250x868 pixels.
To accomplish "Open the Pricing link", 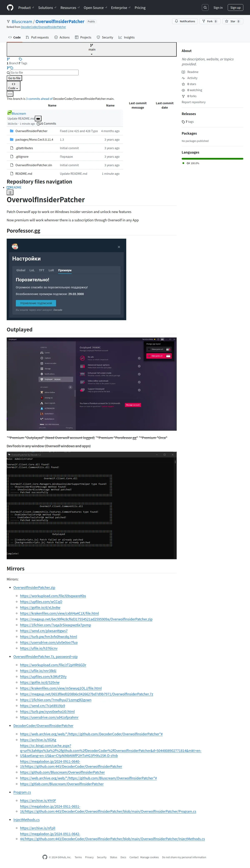I will (140, 7).
